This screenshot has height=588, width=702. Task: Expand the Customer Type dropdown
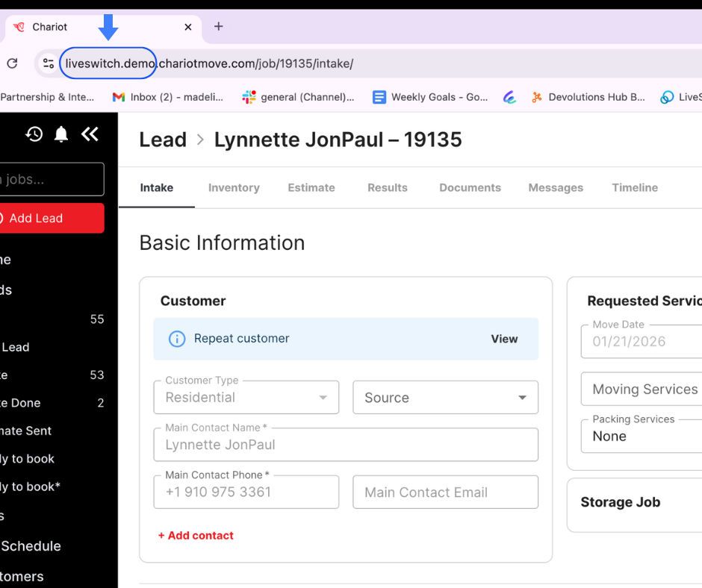click(246, 398)
